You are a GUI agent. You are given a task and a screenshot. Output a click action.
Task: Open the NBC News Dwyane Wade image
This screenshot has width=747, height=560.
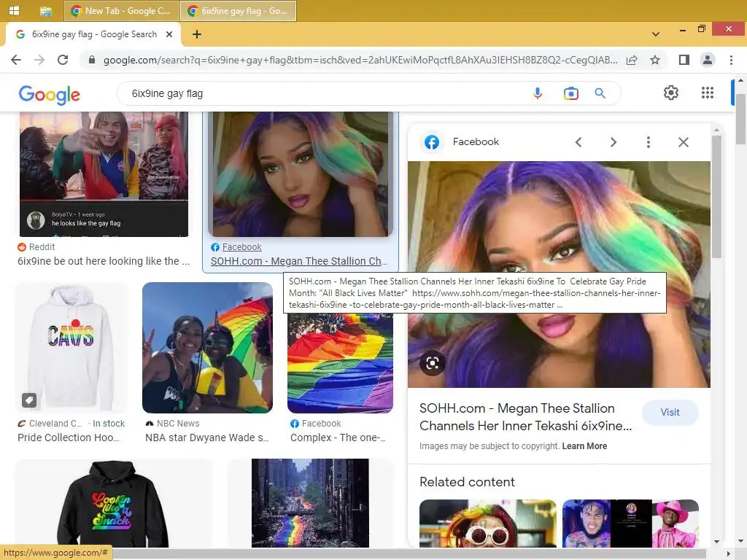tap(208, 348)
